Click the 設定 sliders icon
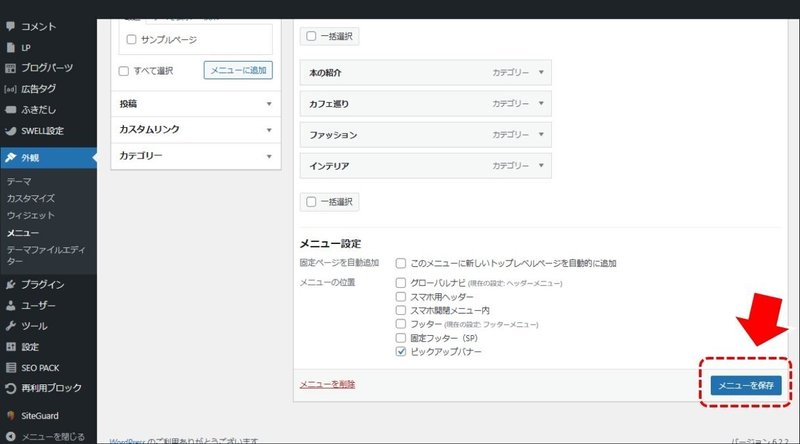Screen dimensions: 800x444 [x=10, y=347]
